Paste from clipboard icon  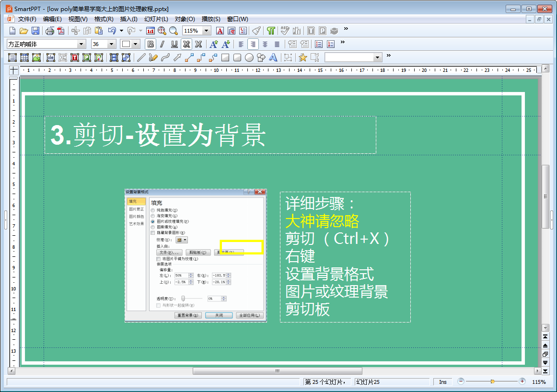pyautogui.click(x=98, y=31)
